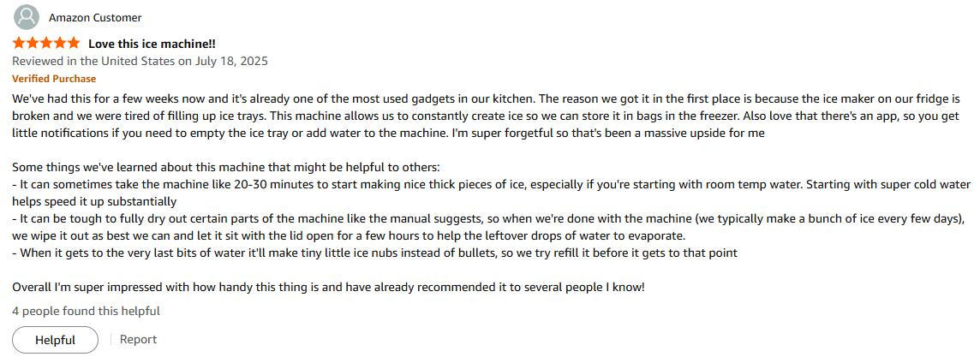This screenshot has width=980, height=357.
Task: Click the "4 people found this helpful" text
Action: pos(86,312)
